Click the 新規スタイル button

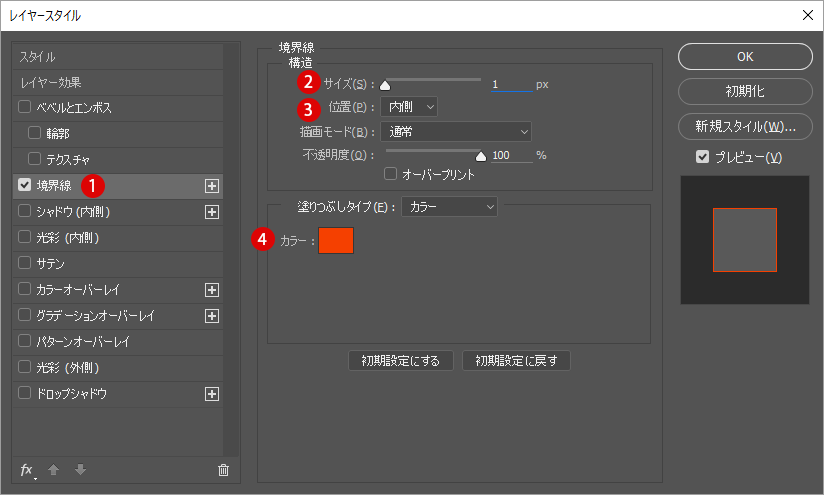tap(745, 127)
